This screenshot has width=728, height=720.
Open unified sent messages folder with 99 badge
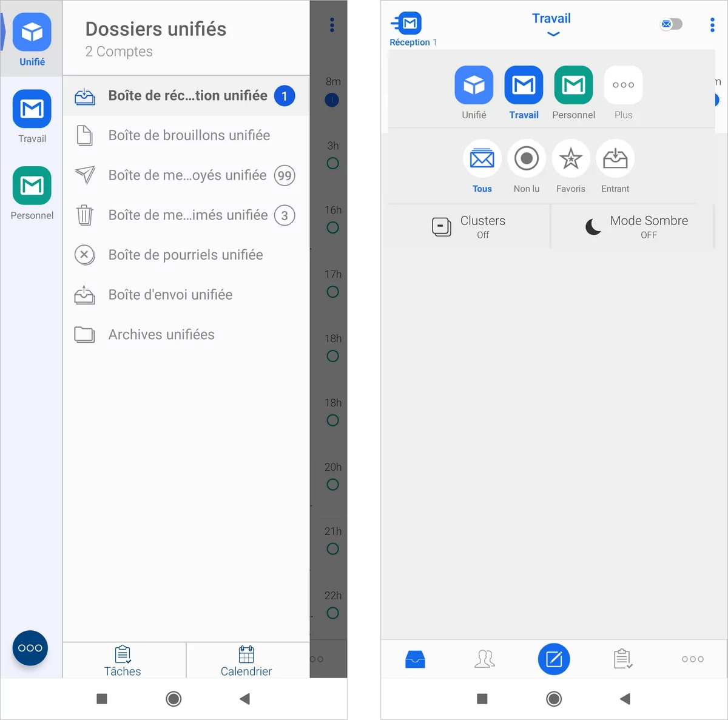[186, 175]
